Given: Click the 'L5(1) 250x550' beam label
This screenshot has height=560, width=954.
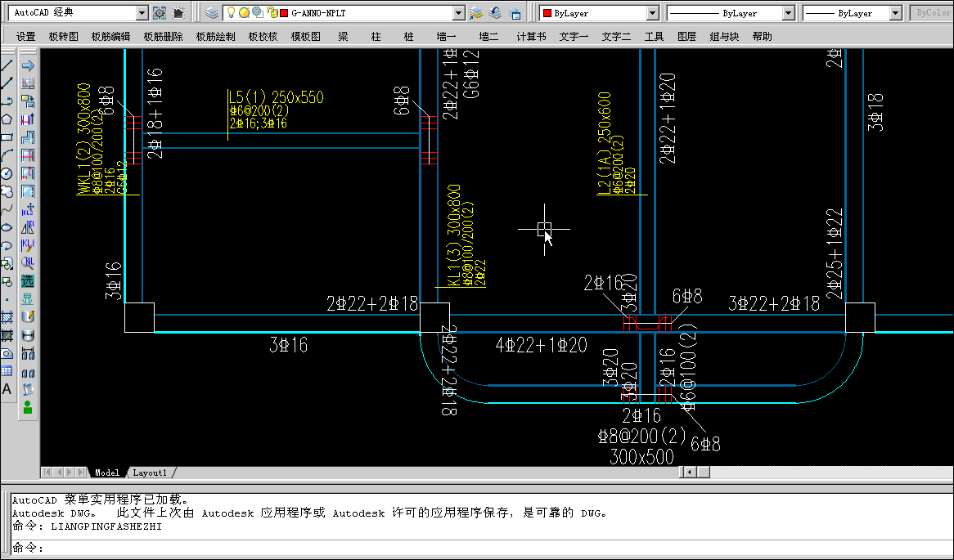Looking at the screenshot, I should [x=277, y=97].
